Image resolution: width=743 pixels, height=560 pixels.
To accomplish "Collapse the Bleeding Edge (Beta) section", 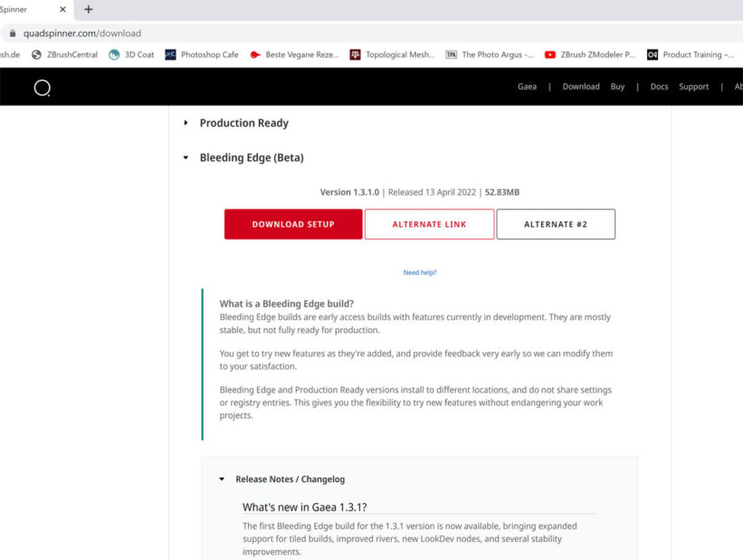I will (x=186, y=157).
